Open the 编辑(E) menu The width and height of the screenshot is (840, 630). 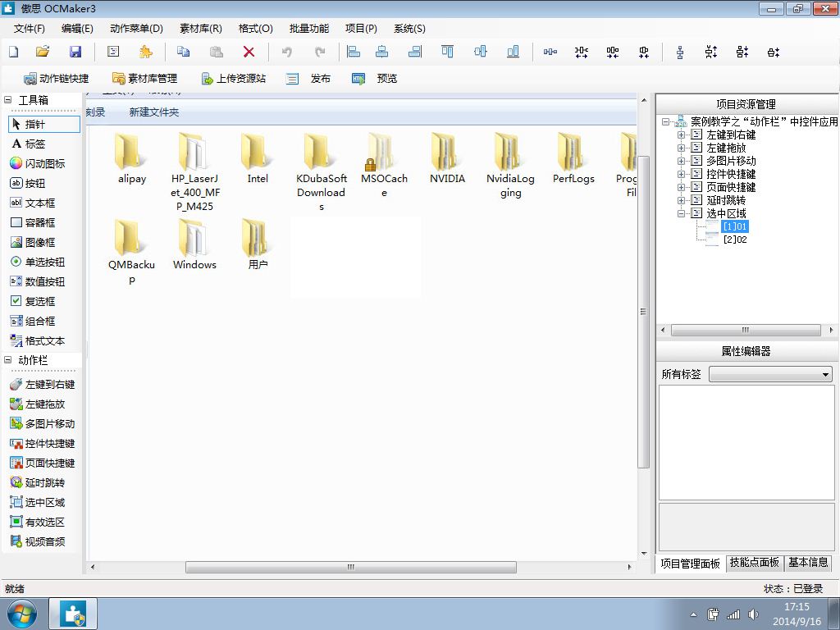click(77, 29)
